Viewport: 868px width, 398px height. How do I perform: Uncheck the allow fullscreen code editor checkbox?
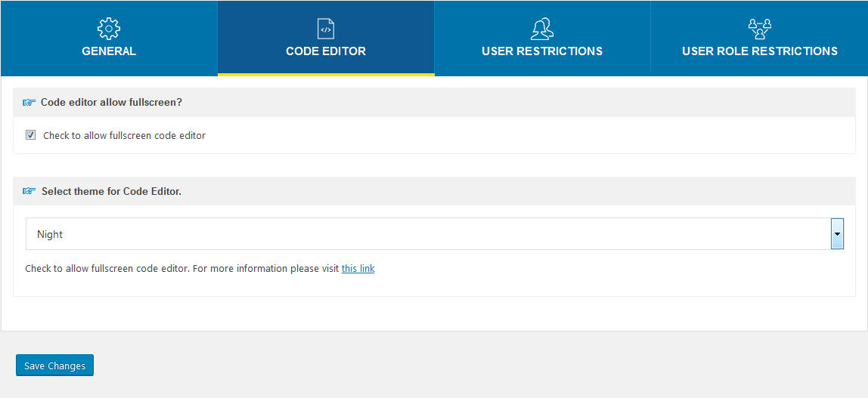(x=31, y=135)
